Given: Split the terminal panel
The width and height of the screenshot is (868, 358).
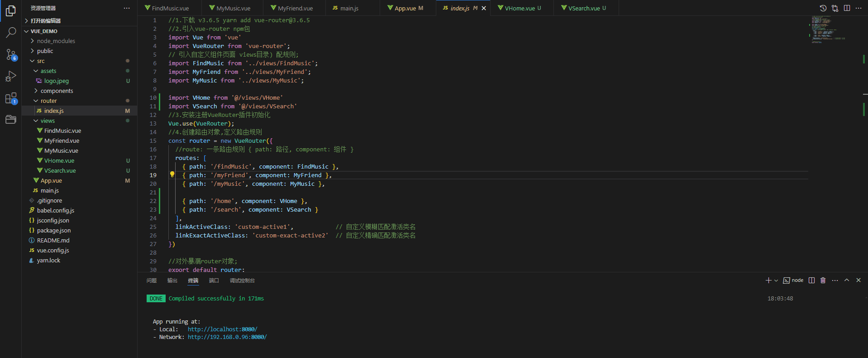Looking at the screenshot, I should coord(812,281).
